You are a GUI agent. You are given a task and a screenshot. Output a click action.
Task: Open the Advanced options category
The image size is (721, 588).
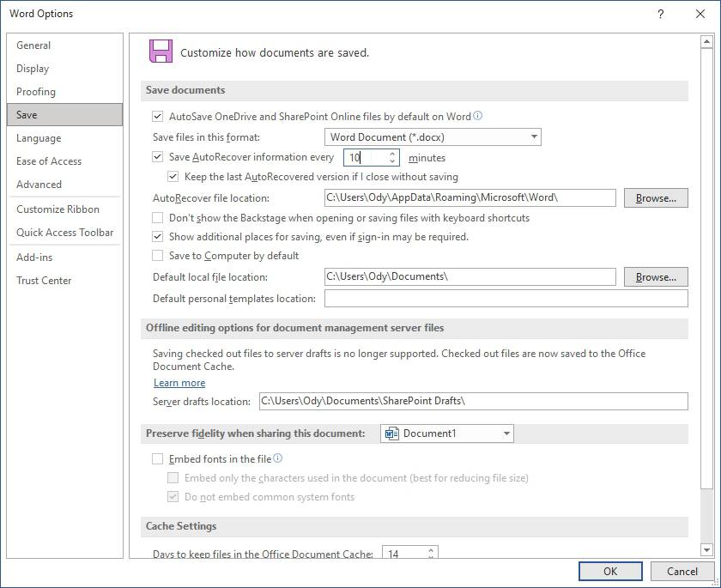(65, 184)
